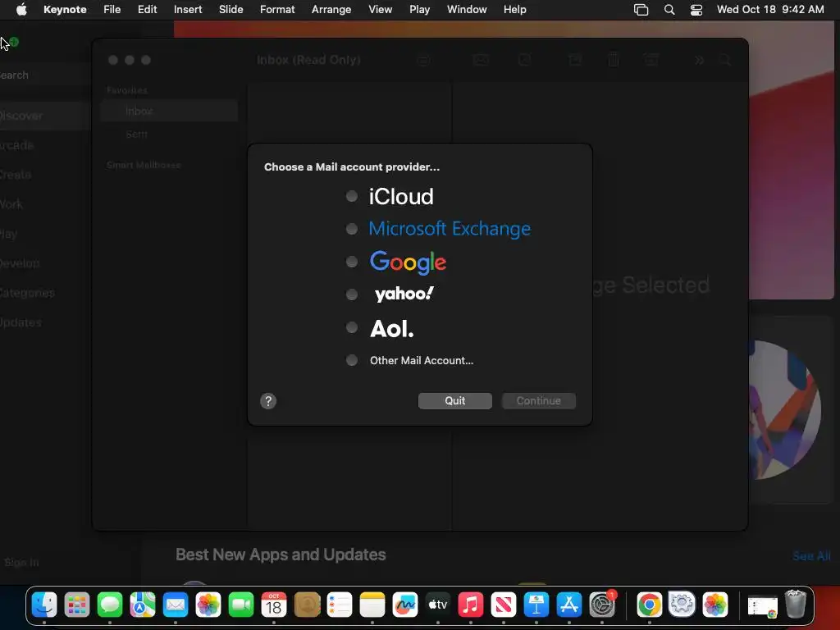This screenshot has height=630, width=840.
Task: Select Discover in the App Store sidebar
Action: tap(44, 115)
